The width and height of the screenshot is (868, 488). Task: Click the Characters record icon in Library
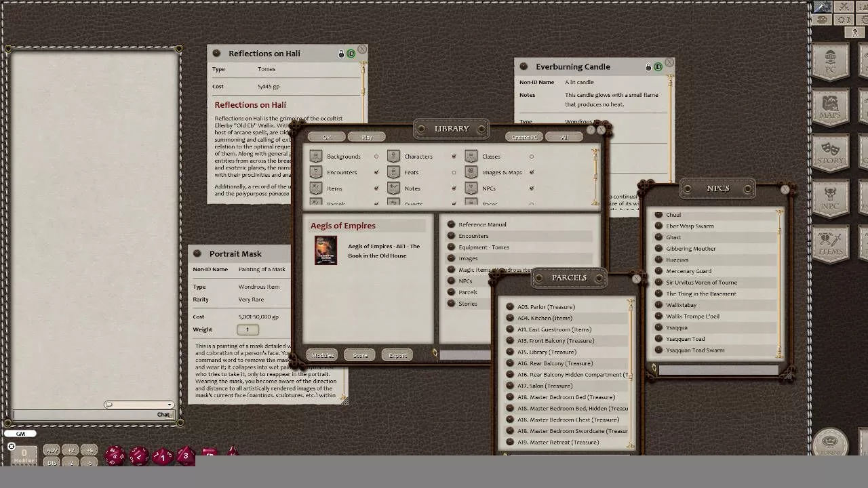click(393, 156)
